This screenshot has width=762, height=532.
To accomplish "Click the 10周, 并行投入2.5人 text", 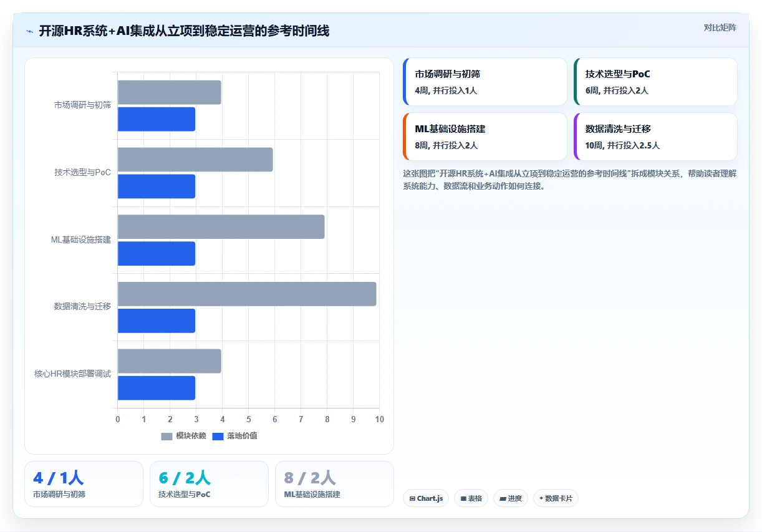I will click(x=622, y=145).
